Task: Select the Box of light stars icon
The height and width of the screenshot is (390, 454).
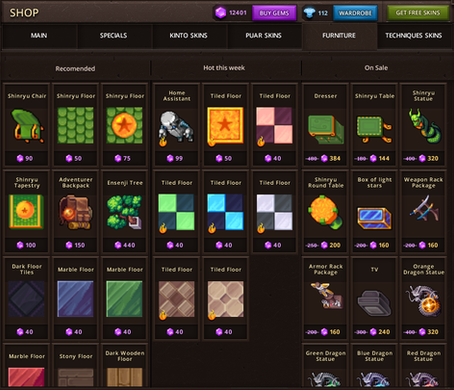Action: pos(374,218)
